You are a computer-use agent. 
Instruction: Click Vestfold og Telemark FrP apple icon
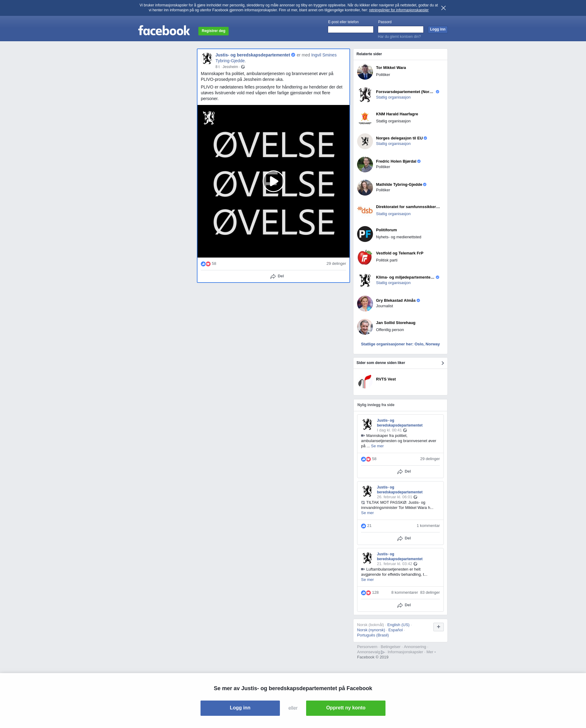click(x=365, y=257)
